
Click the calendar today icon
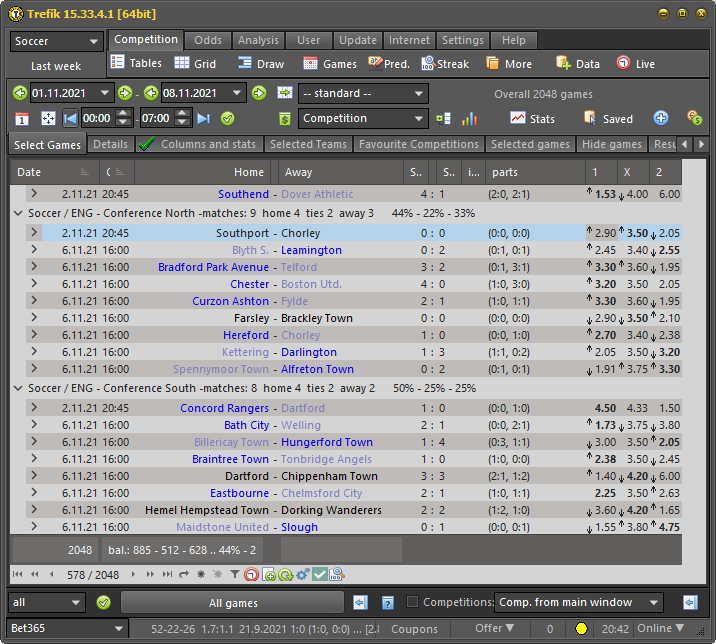pos(22,119)
